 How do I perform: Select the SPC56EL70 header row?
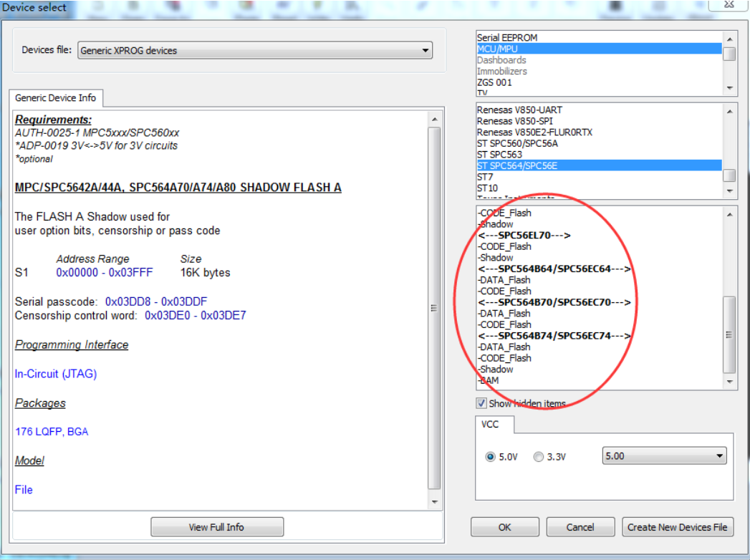[x=599, y=236]
